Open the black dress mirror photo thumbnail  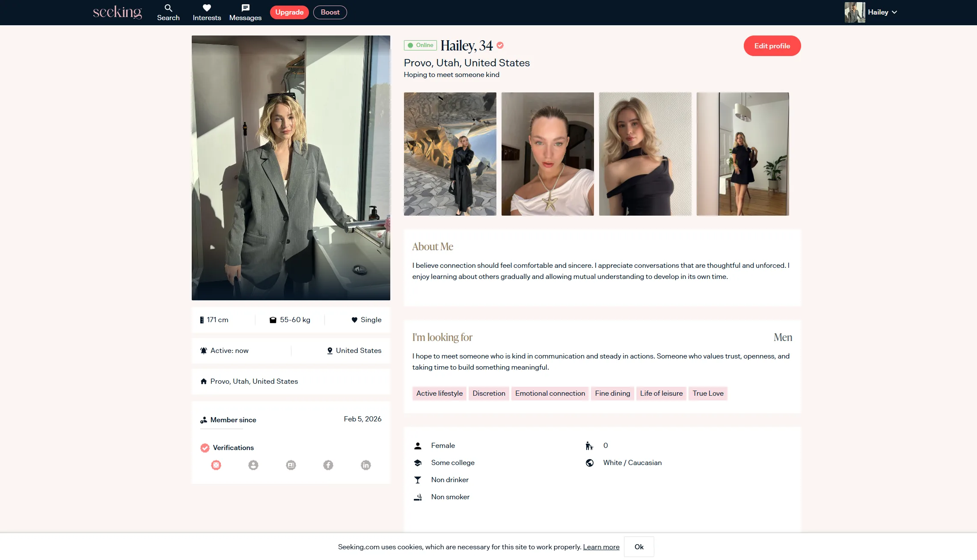(742, 154)
